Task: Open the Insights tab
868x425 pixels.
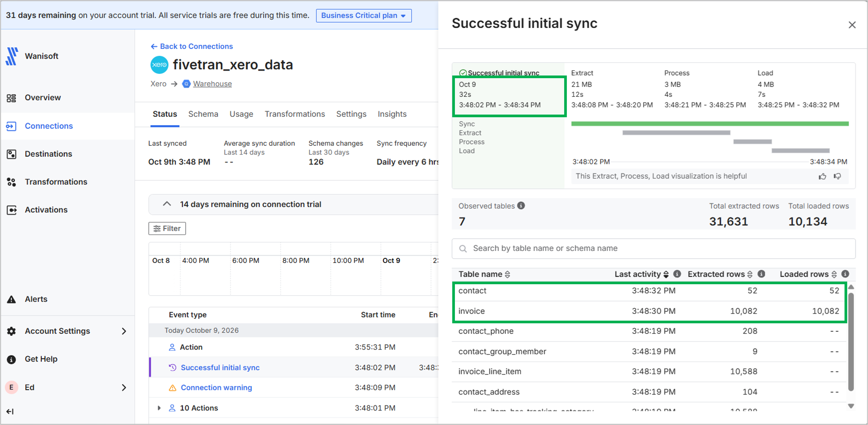Action: (x=392, y=114)
